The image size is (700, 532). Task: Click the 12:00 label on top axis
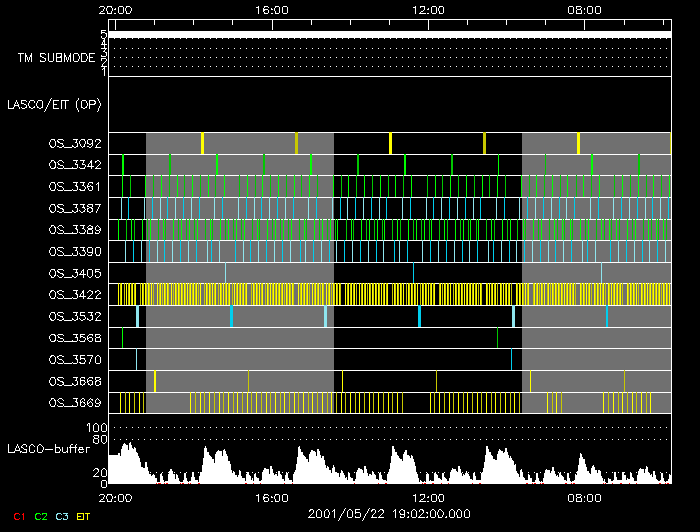pyautogui.click(x=428, y=9)
